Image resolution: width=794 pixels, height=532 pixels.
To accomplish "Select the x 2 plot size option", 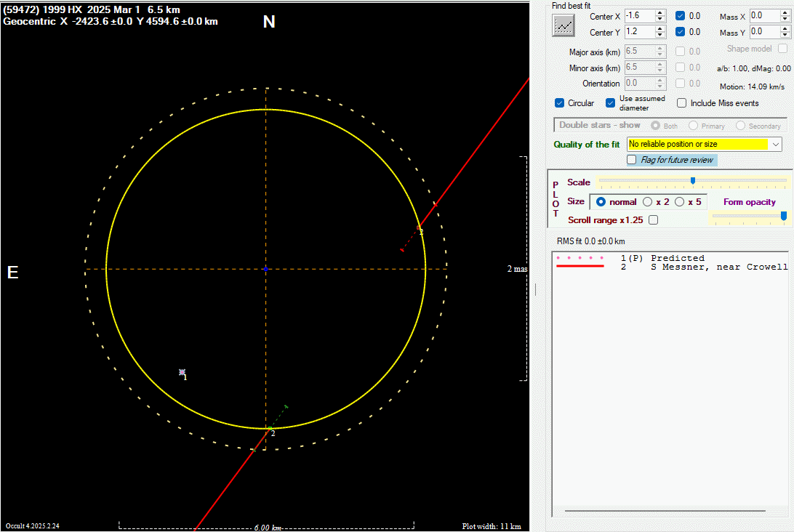I will (x=647, y=202).
